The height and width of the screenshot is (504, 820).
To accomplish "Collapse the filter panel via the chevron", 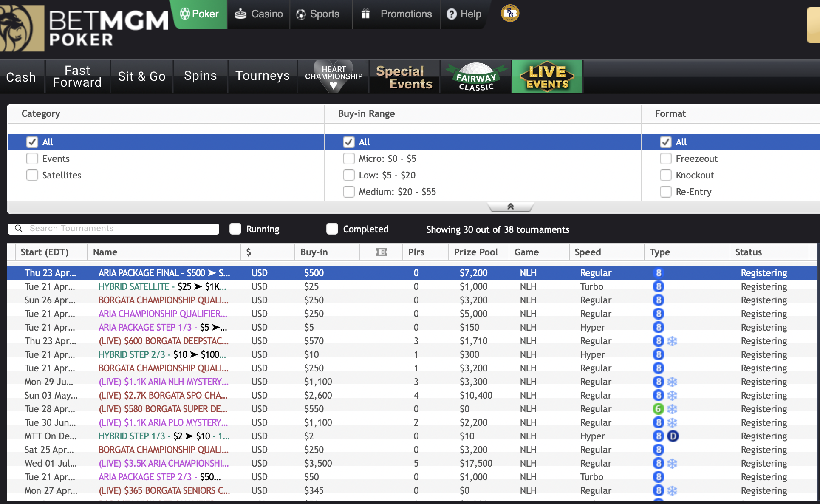I will point(511,207).
